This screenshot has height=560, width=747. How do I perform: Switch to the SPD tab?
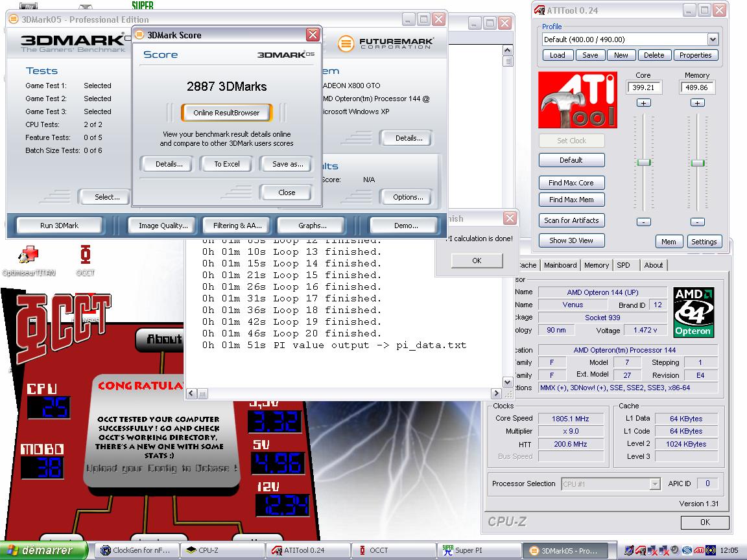click(x=623, y=265)
